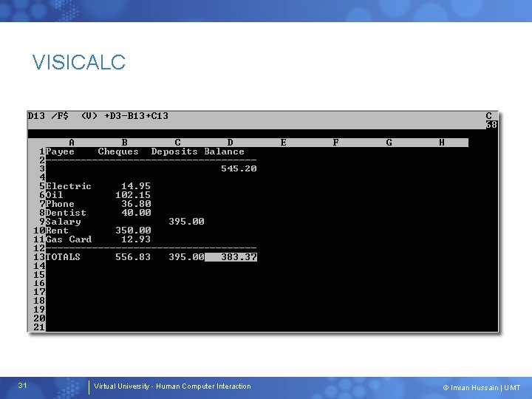Click row 20 number header
This screenshot has width=532, height=399.
tap(39, 318)
